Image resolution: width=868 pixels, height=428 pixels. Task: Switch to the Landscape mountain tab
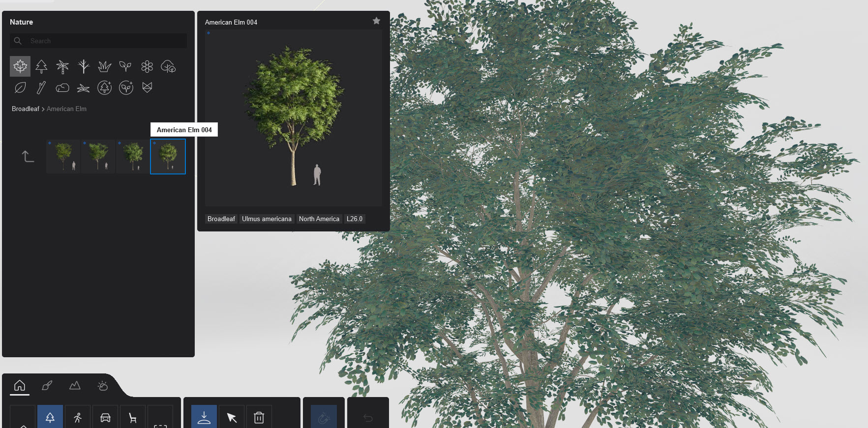[x=75, y=386]
